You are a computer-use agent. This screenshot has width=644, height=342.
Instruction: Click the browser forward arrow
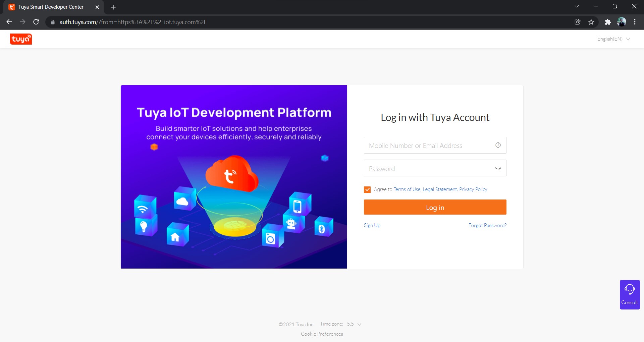click(x=22, y=22)
